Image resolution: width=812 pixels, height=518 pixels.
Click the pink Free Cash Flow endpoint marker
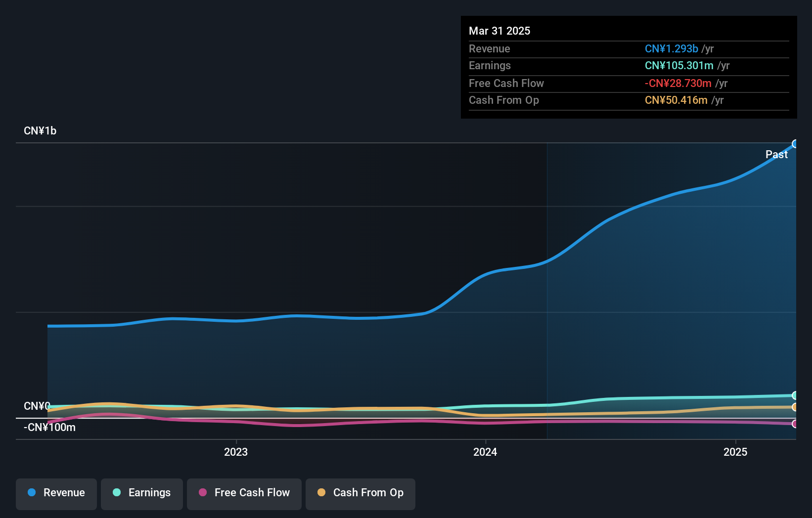[x=795, y=424]
